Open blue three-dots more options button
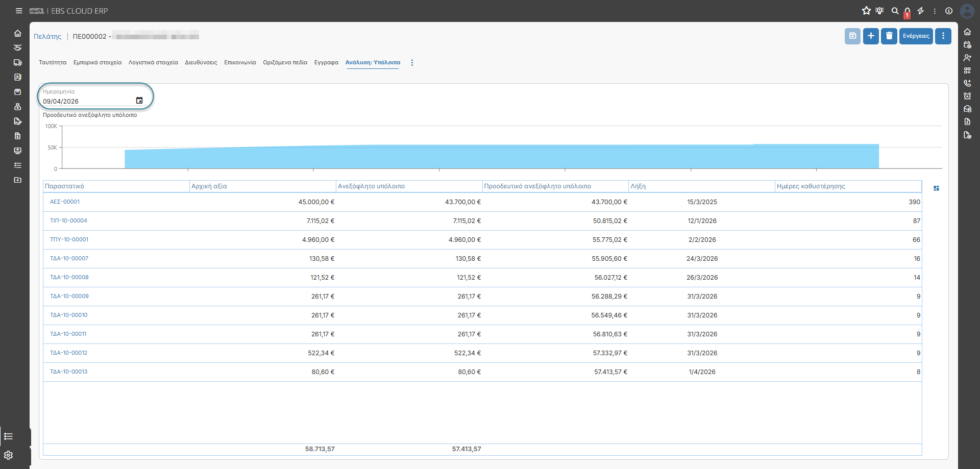The height and width of the screenshot is (469, 980). (x=943, y=36)
